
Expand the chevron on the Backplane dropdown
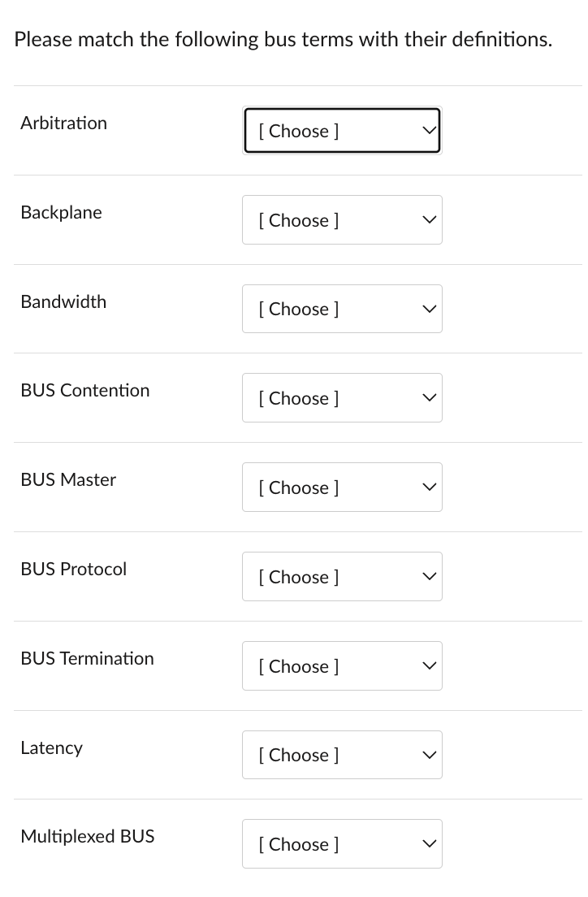click(428, 220)
